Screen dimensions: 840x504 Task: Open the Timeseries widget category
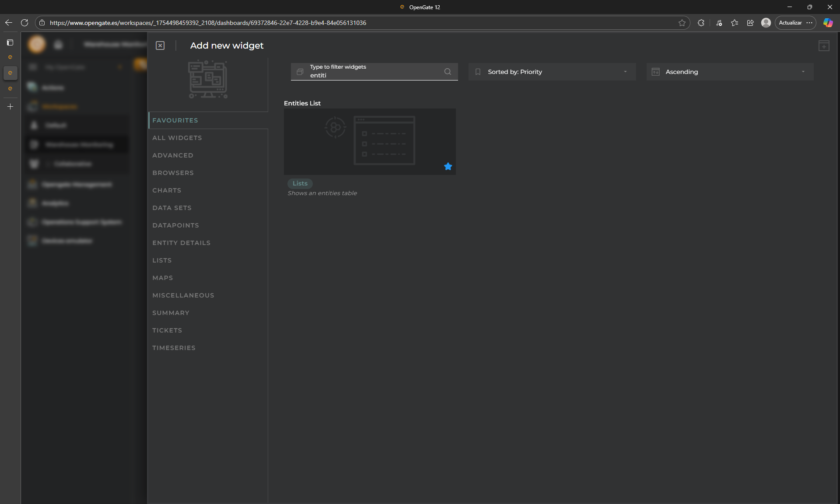(x=174, y=348)
